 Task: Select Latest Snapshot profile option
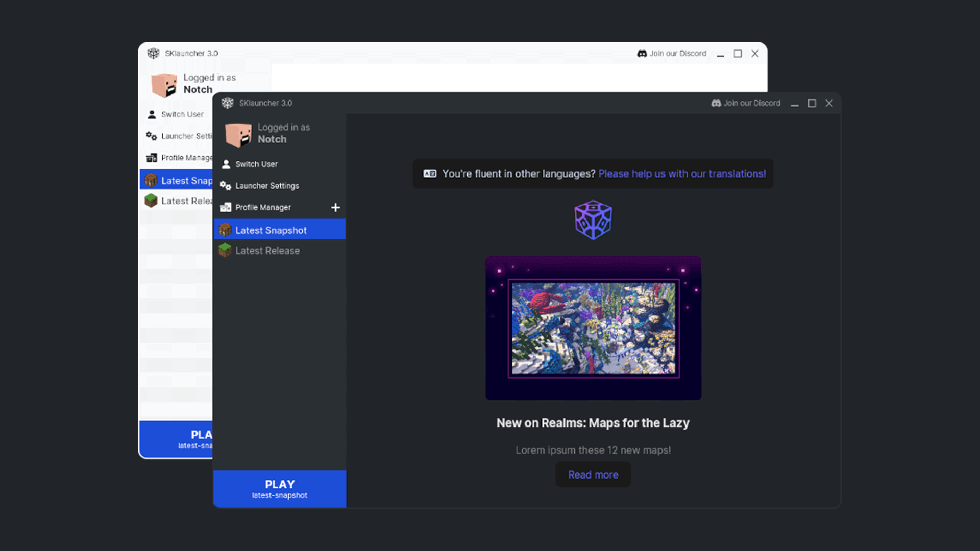click(278, 230)
